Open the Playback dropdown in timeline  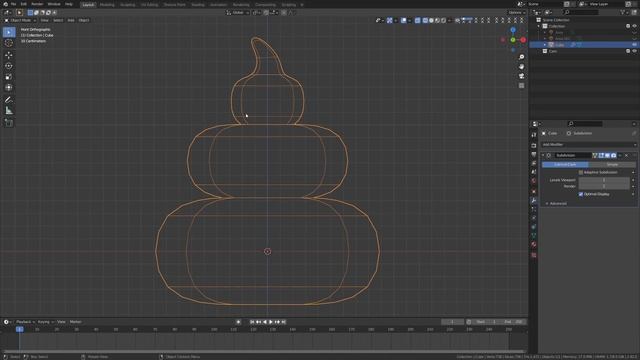(x=25, y=322)
